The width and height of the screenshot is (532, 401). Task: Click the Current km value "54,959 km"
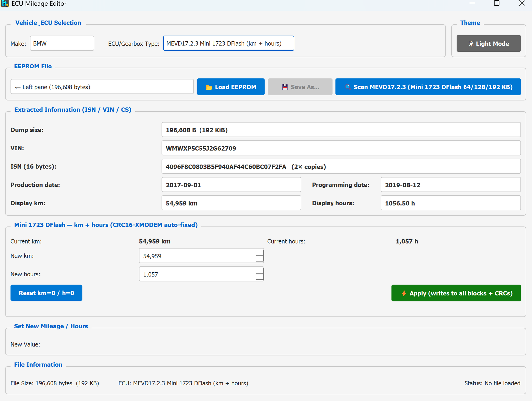coord(155,241)
